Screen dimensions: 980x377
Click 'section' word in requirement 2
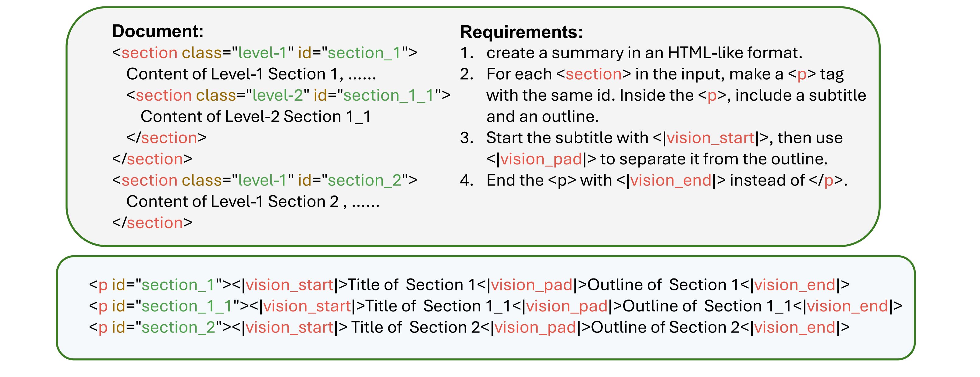[594, 74]
